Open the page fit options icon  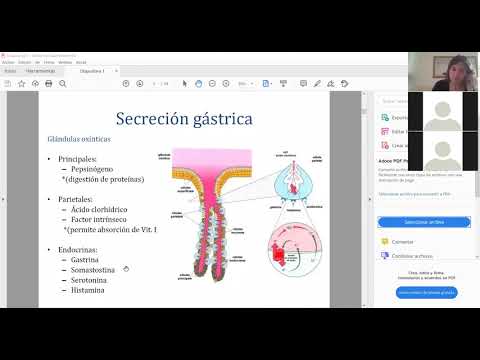pyautogui.click(x=267, y=84)
